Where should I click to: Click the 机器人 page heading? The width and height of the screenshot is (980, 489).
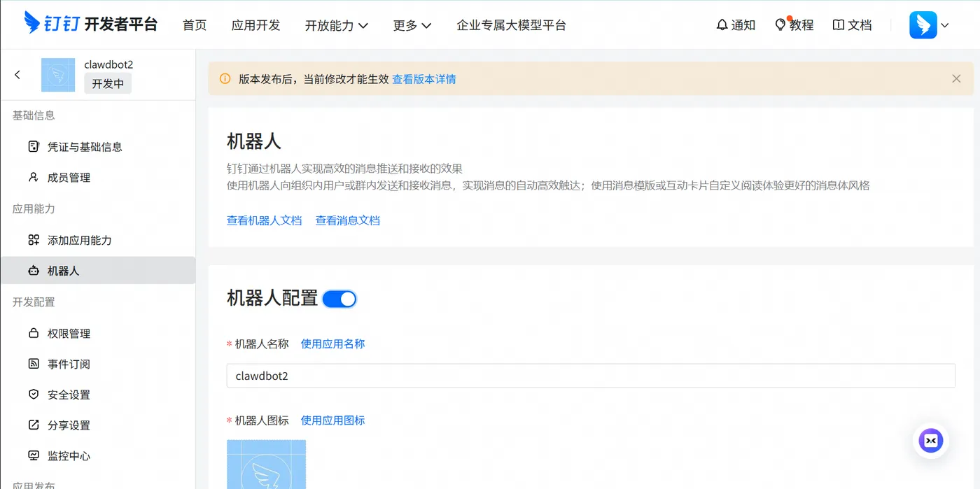pyautogui.click(x=253, y=141)
